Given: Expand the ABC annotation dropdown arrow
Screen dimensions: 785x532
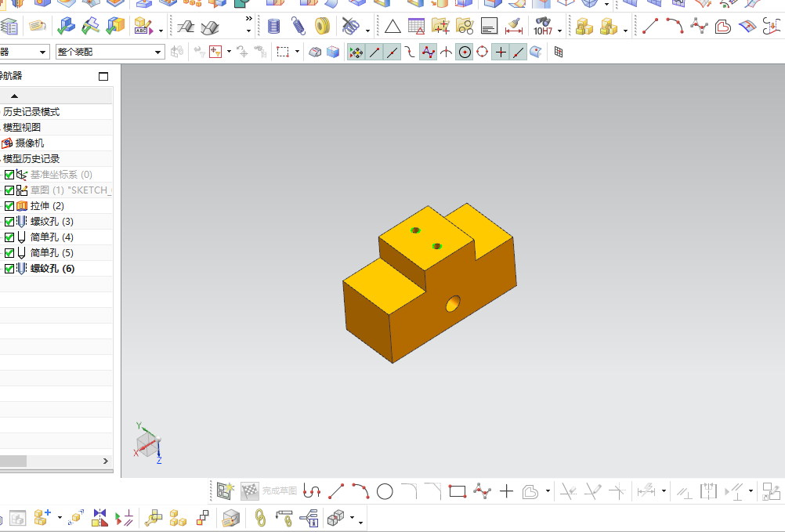Looking at the screenshot, I should pos(160,31).
